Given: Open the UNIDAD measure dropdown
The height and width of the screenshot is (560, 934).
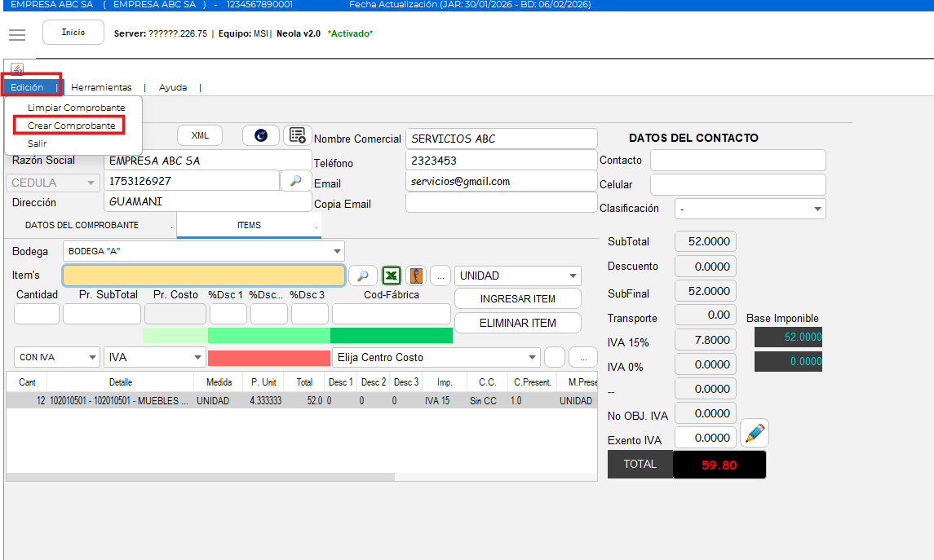Looking at the screenshot, I should (573, 276).
